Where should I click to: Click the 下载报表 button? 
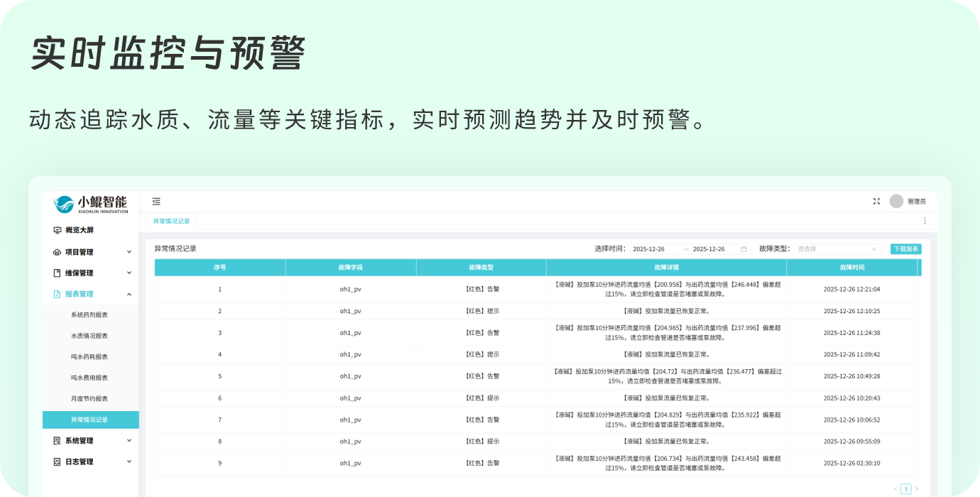point(905,249)
